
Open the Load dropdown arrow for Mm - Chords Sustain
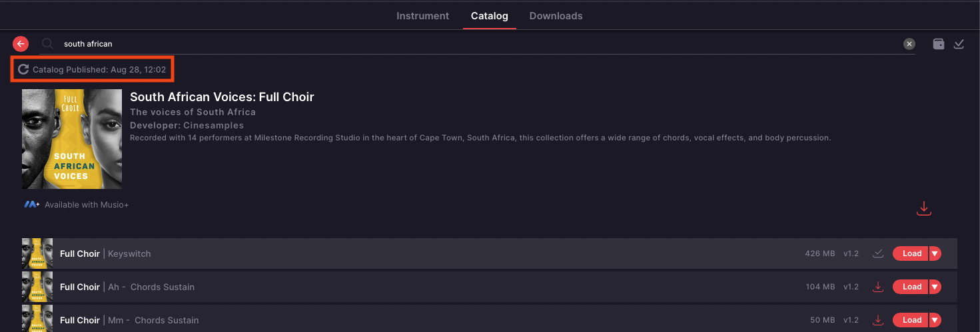[x=935, y=320]
